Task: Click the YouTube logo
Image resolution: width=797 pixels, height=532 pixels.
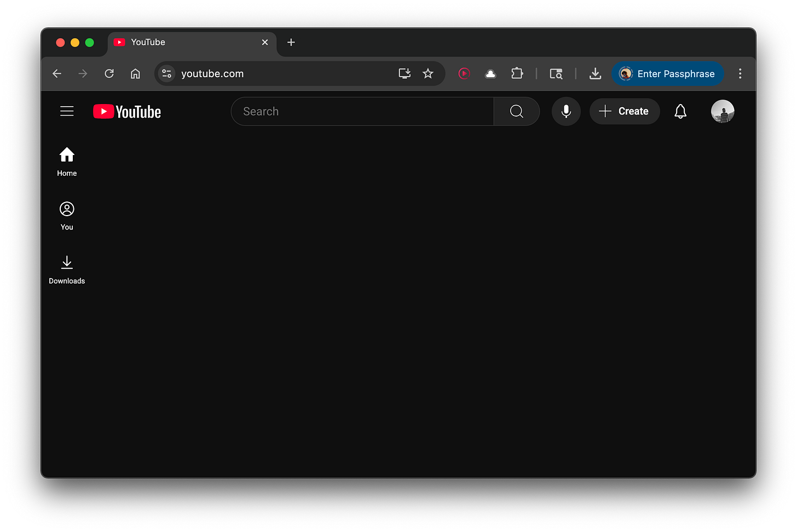Action: 127,112
